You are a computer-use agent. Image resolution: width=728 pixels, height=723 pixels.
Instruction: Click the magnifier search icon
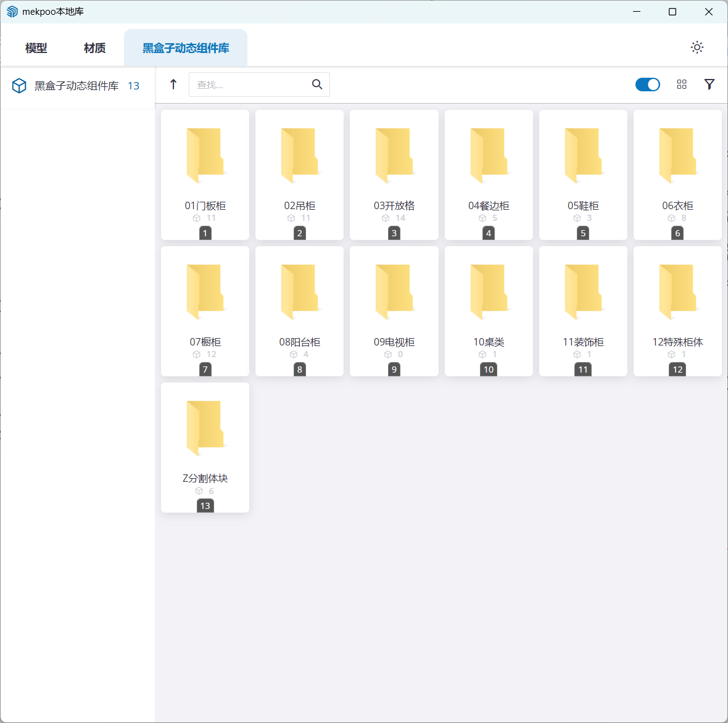(317, 85)
